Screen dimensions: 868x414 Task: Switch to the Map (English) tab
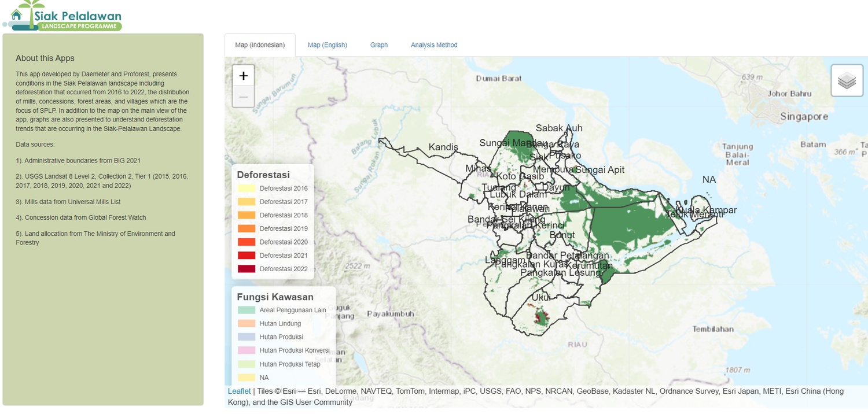coord(328,45)
